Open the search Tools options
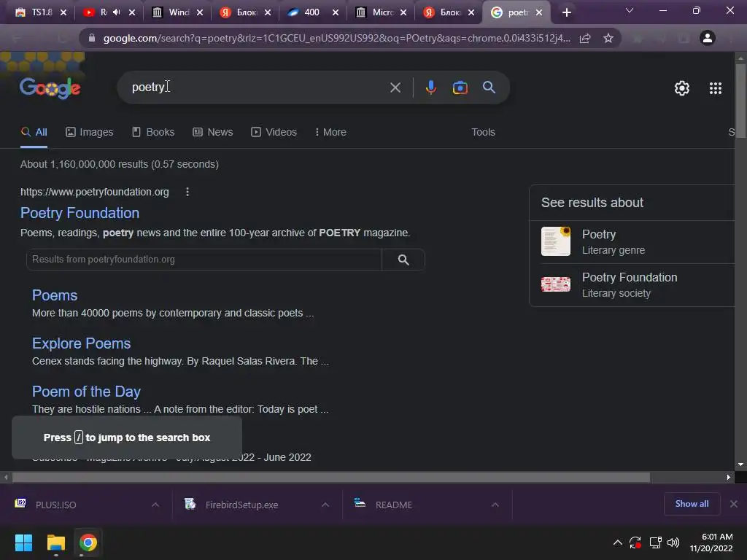Image resolution: width=747 pixels, height=560 pixels. pos(483,132)
